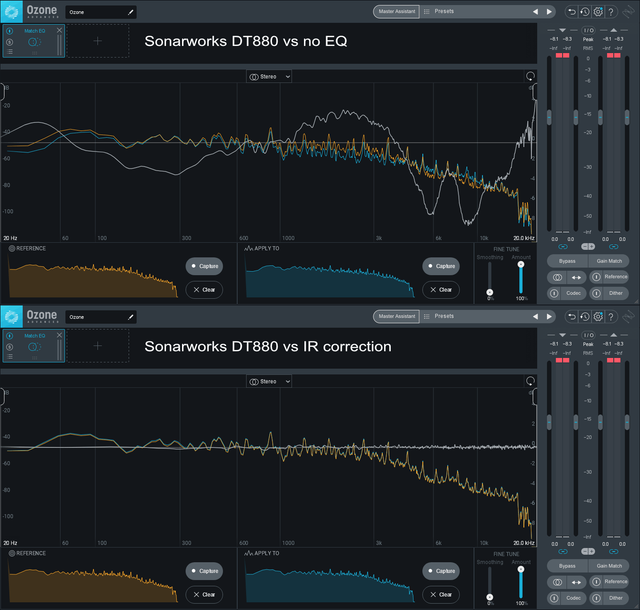This screenshot has height=610, width=640.
Task: Adjust Amount slider in top window
Action: [521, 265]
